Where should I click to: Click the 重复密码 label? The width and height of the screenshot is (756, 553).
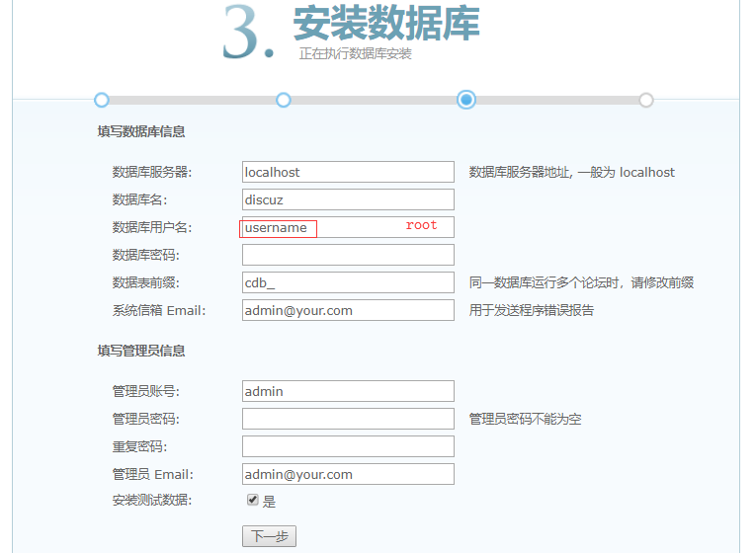click(139, 447)
